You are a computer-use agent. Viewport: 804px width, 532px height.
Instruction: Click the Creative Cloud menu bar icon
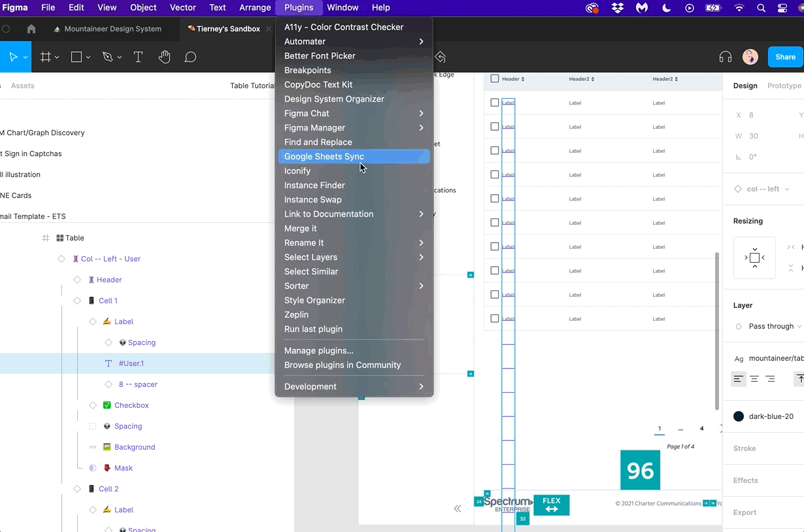click(592, 8)
